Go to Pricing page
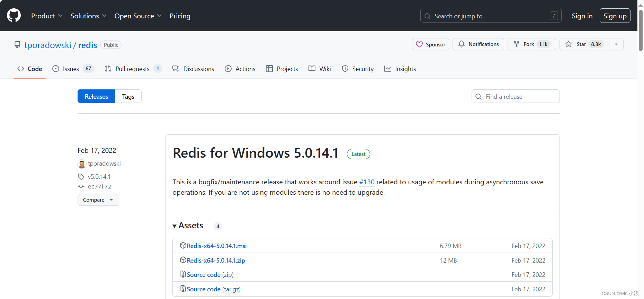Image resolution: width=644 pixels, height=299 pixels. pos(180,16)
